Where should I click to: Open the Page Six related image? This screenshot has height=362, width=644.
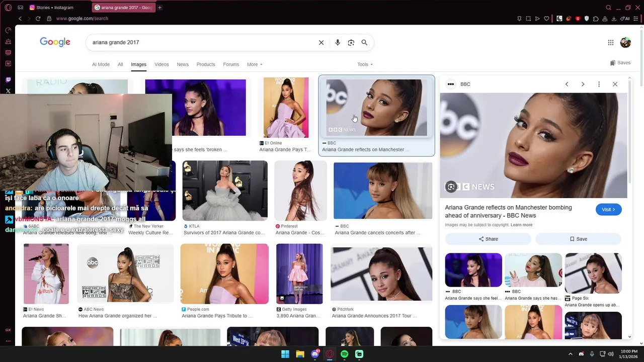pos(593,273)
